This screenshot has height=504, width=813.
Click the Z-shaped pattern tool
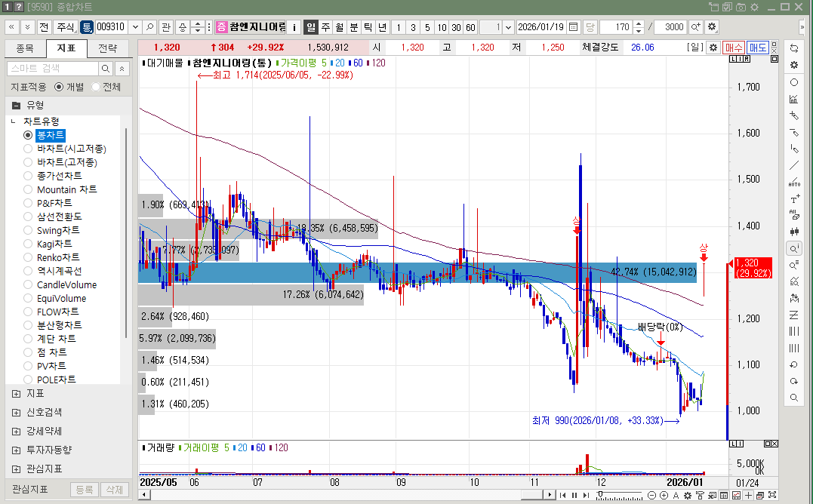(794, 315)
